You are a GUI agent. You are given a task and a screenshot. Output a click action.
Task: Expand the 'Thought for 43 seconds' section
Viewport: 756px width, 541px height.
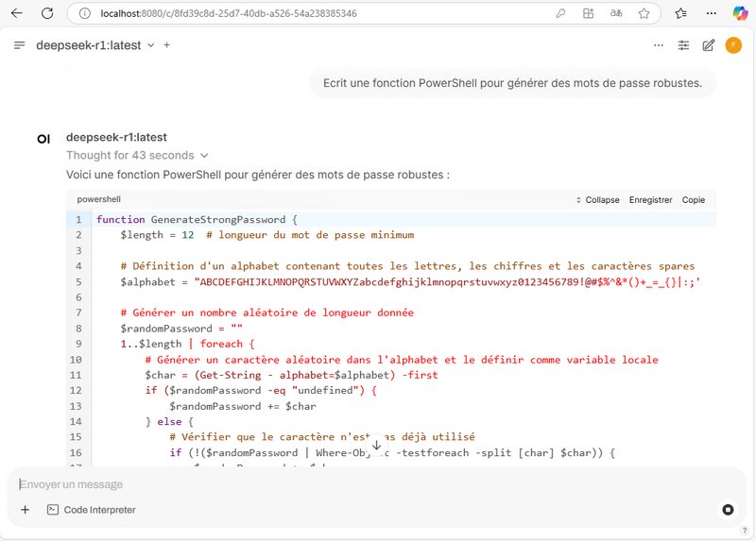click(137, 156)
